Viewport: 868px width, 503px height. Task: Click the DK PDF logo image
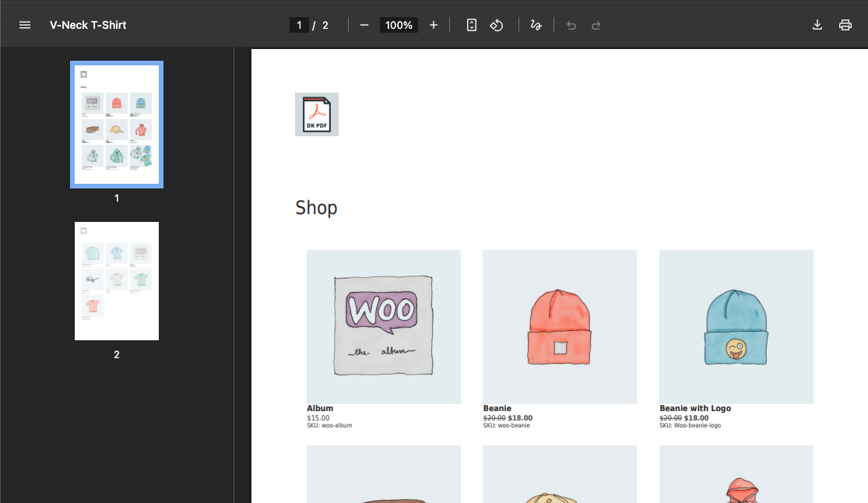(317, 114)
